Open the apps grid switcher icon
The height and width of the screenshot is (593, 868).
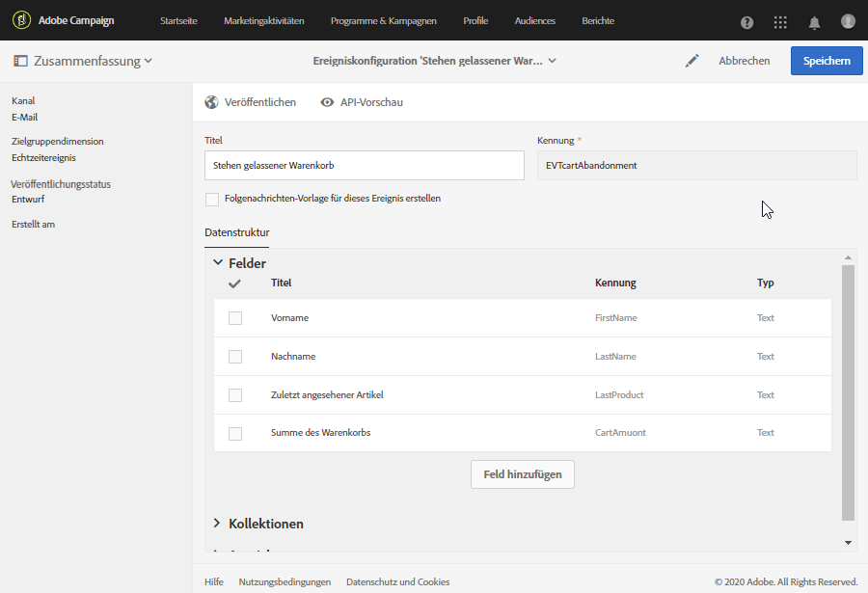(x=780, y=22)
